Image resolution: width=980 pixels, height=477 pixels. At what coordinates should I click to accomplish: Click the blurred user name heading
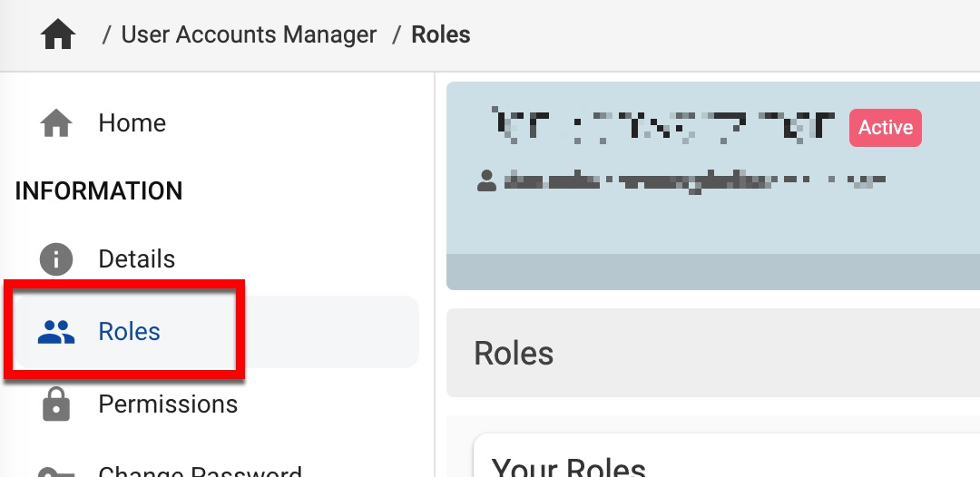662,127
